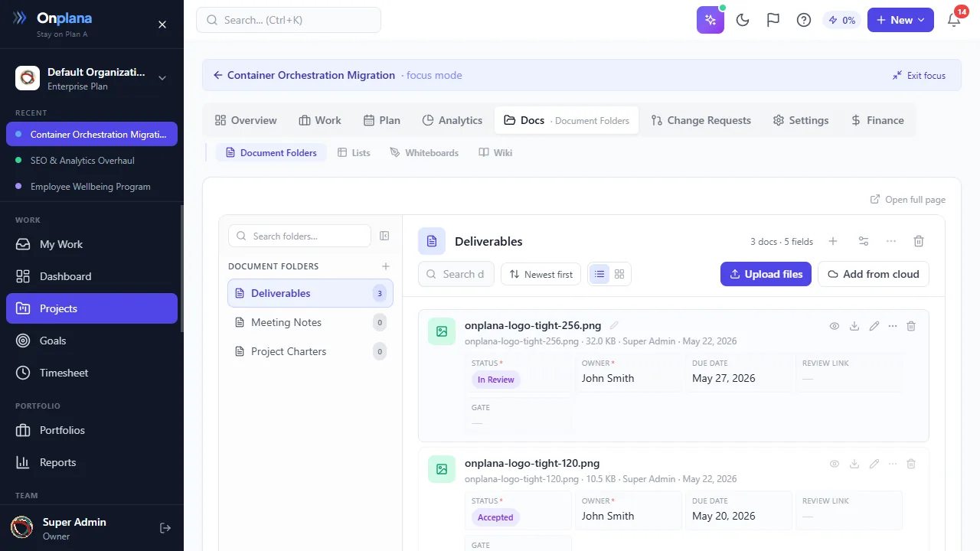Viewport: 980px width, 551px height.
Task: Open Timesheet from sidebar
Action: [x=92, y=373]
